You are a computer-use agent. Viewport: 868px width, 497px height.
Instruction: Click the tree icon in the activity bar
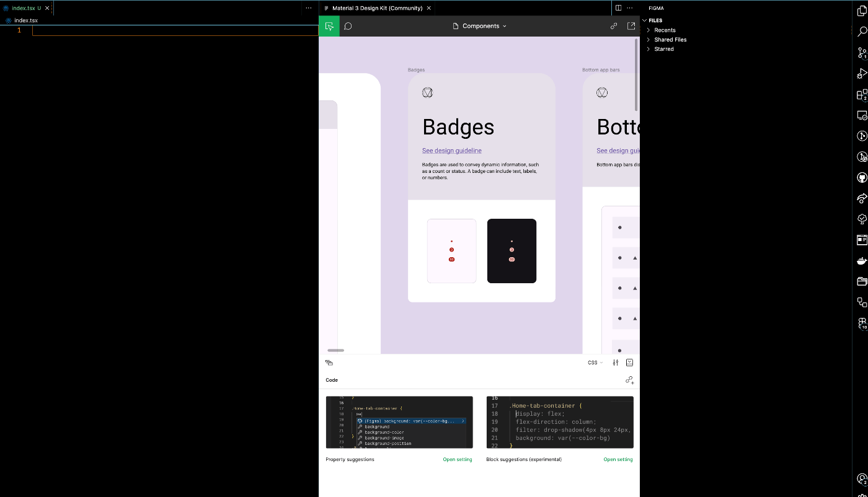point(862,219)
